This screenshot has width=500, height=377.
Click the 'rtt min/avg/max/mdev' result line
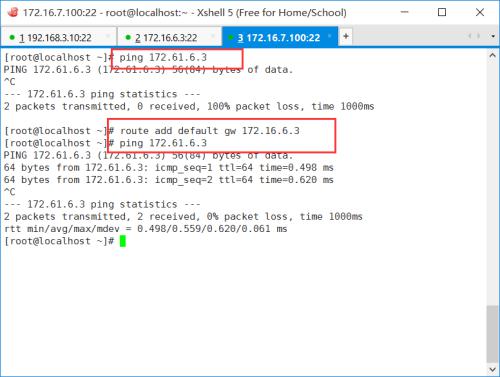(x=145, y=229)
